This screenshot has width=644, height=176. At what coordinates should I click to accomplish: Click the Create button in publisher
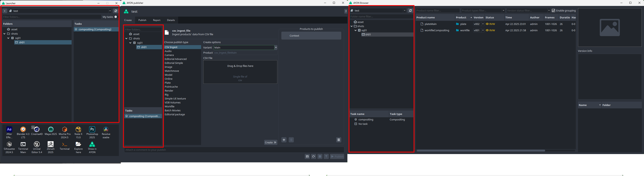click(x=270, y=143)
